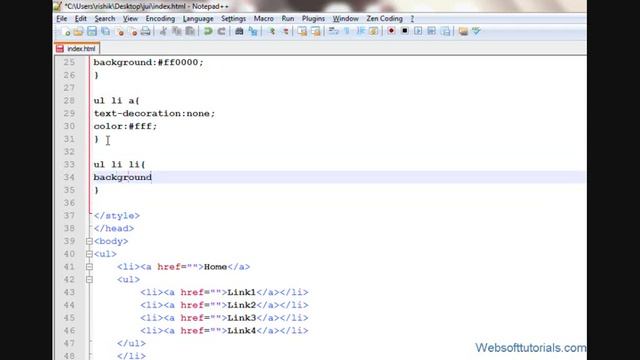Click the 'background' word on line 34
640x360 pixels.
122,177
